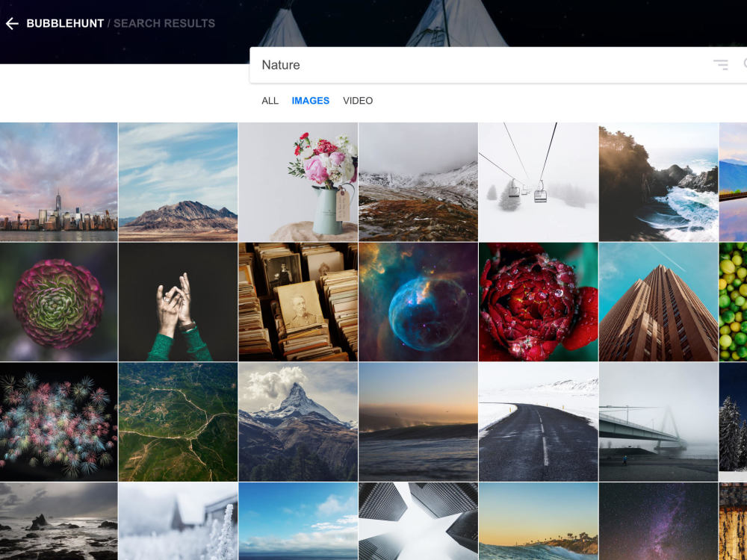
Task: Open the sunset coast wave thumbnail
Action: [x=539, y=521]
